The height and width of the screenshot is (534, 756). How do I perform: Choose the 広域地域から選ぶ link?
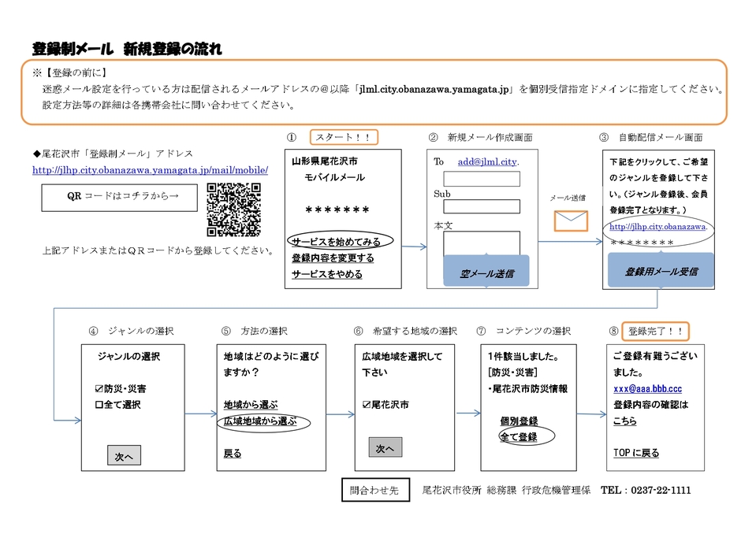(260, 421)
